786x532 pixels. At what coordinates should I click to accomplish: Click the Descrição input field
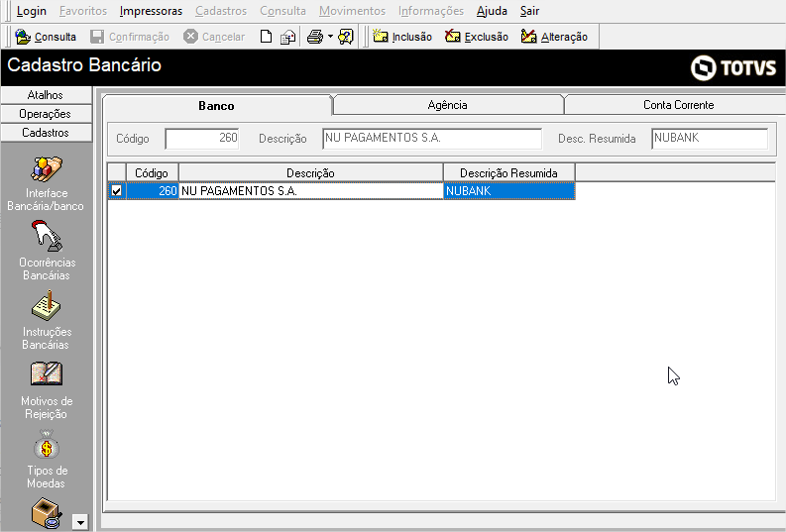point(432,139)
